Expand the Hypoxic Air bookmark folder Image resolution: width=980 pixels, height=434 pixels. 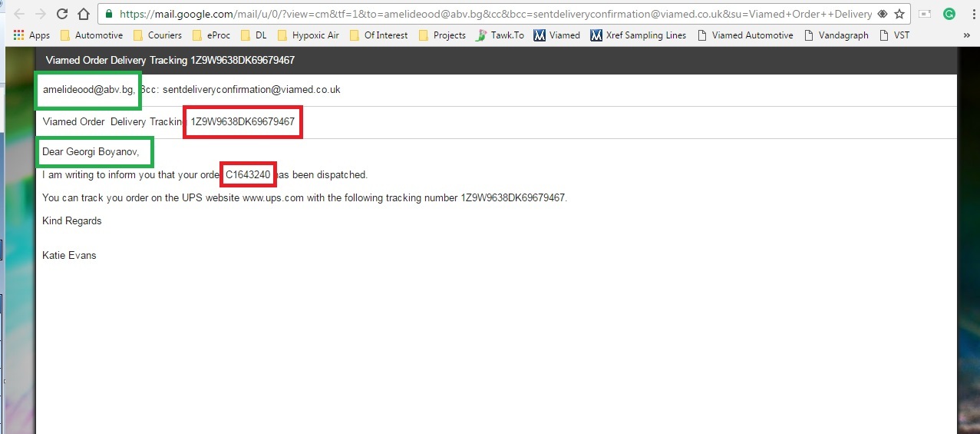tap(309, 35)
